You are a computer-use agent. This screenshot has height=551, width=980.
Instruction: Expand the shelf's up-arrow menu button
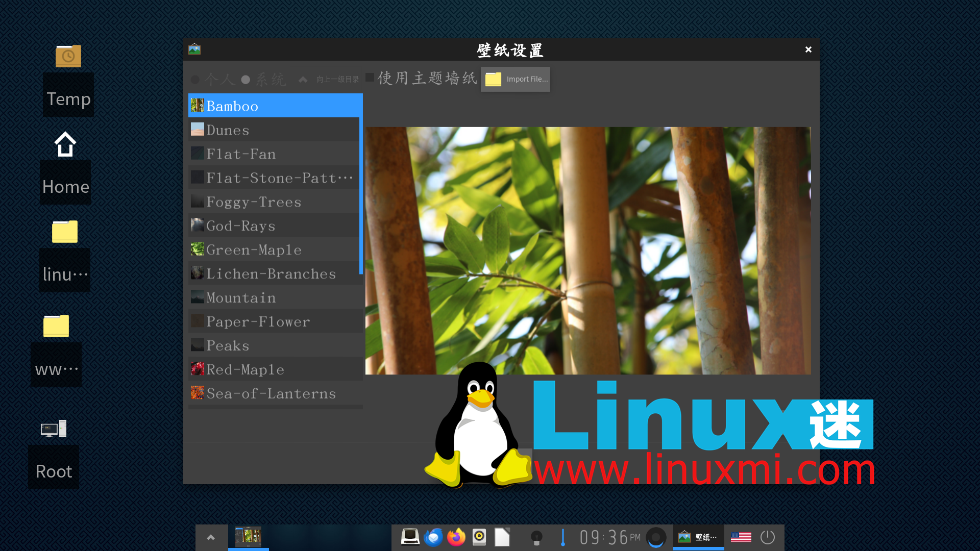tap(211, 537)
